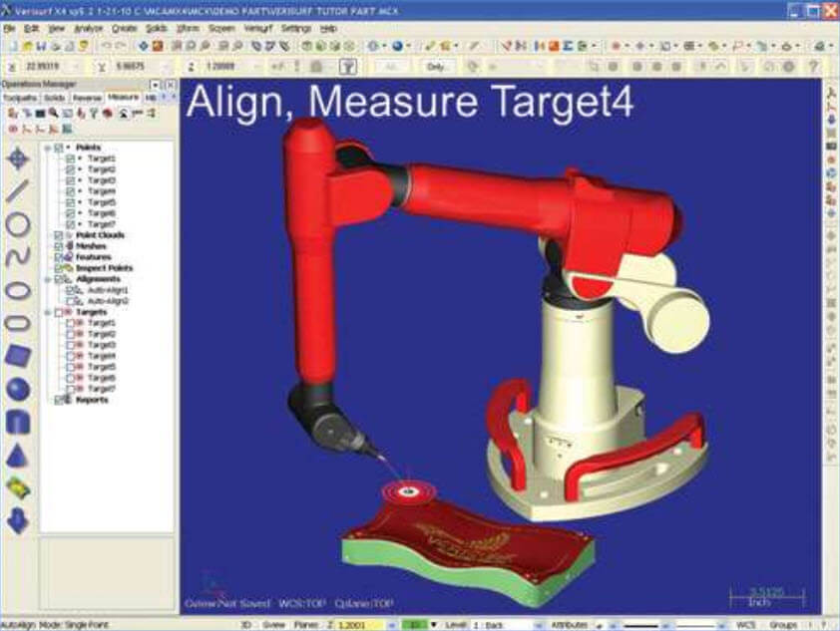This screenshot has width=840, height=631.
Task: Open the Y coordinate dropdown
Action: (x=168, y=67)
